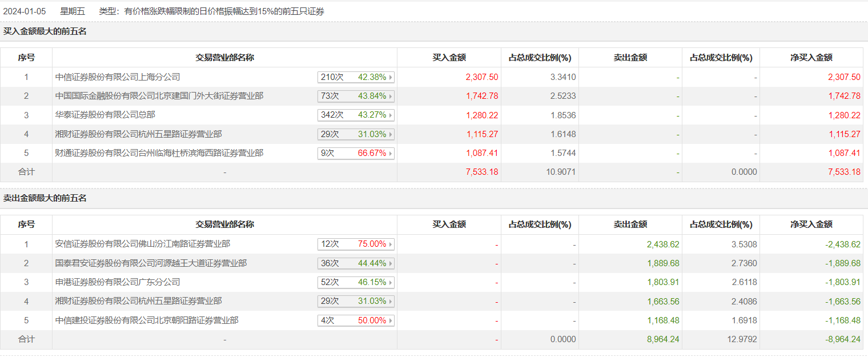Viewport: 868px width, 357px height.
Task: Expand the 9次 66.67% stats box arrow
Action: coord(391,154)
